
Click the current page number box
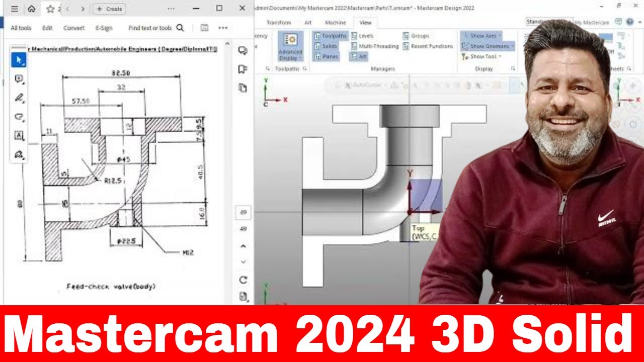pos(243,213)
